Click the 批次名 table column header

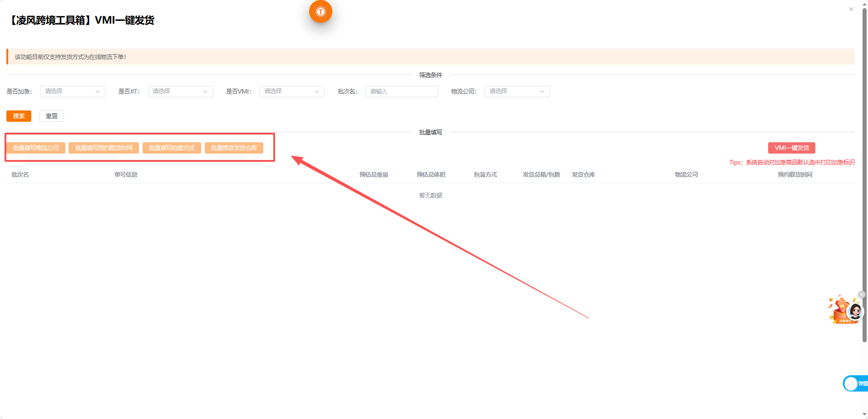click(20, 175)
